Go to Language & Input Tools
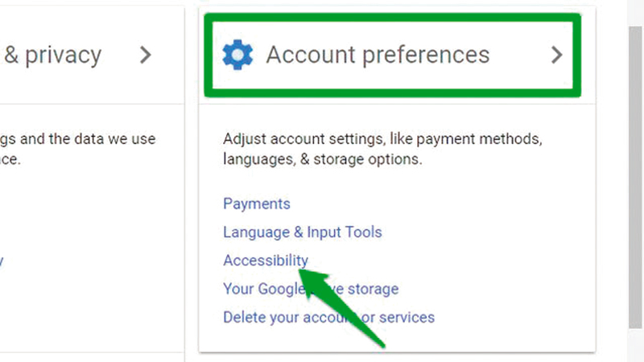Image resolution: width=644 pixels, height=362 pixels. click(x=302, y=232)
